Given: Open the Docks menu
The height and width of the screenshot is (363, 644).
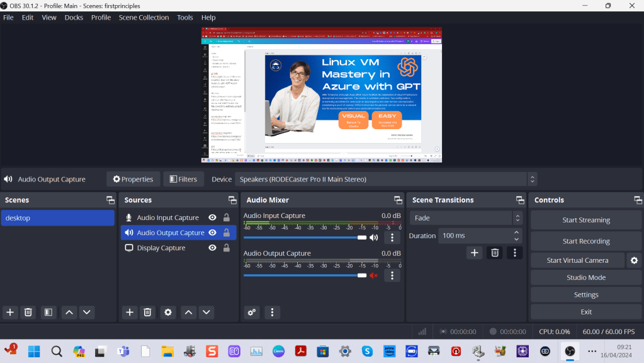Looking at the screenshot, I should coord(74,17).
